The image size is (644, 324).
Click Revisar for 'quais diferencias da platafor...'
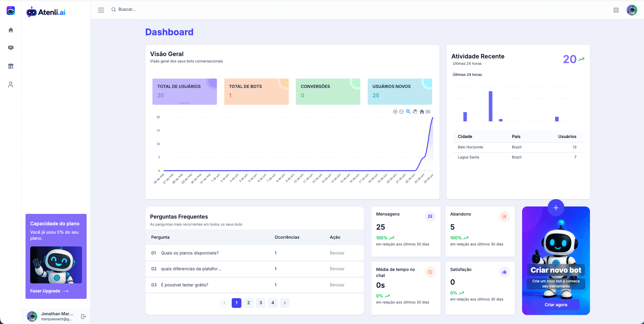click(x=337, y=269)
